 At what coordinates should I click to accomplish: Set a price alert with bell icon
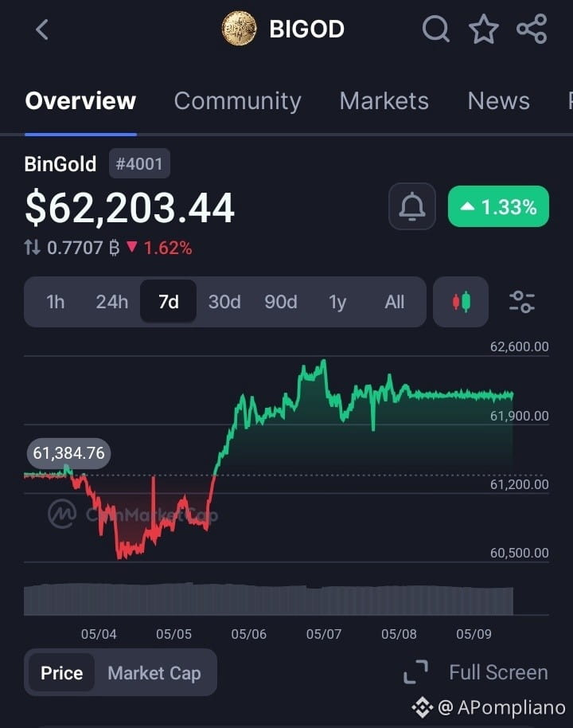click(412, 206)
